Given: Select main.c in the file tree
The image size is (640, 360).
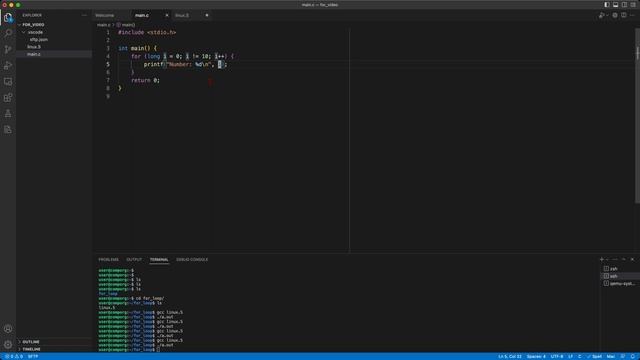Looking at the screenshot, I should pyautogui.click(x=34, y=54).
